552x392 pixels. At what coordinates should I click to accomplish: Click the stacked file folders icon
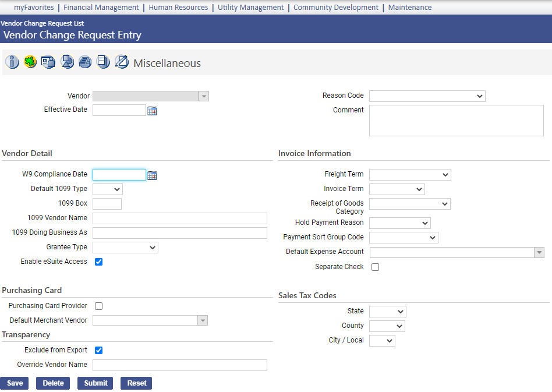click(85, 62)
